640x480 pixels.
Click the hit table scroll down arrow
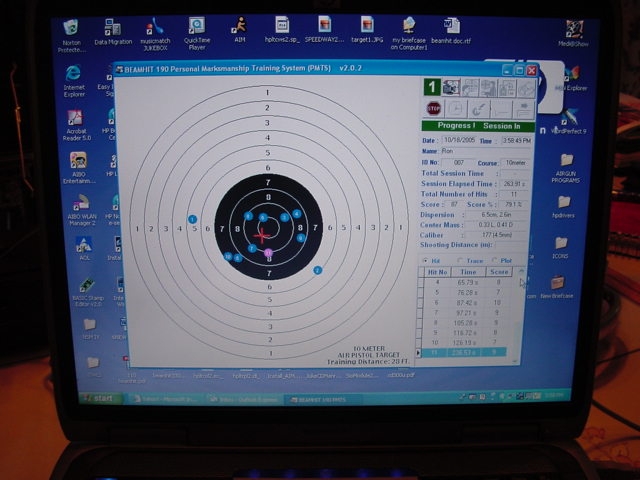[x=515, y=361]
